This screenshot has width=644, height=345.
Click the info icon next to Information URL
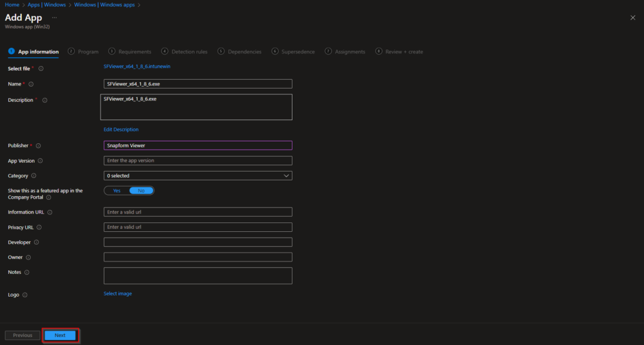(50, 212)
